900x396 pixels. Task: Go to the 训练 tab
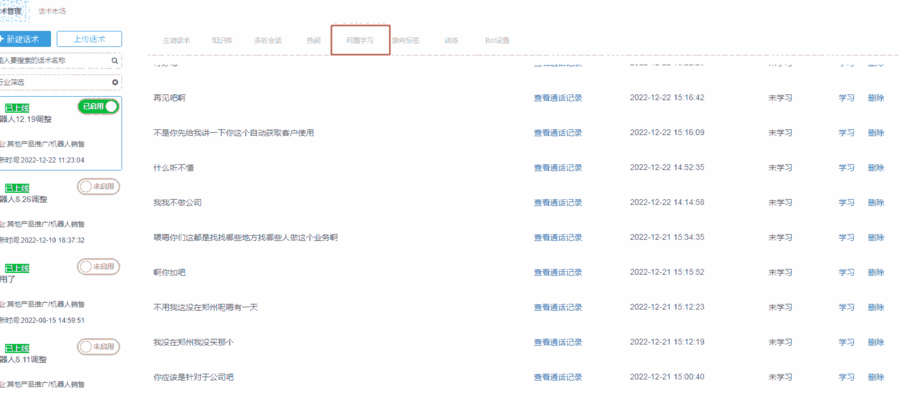click(x=451, y=41)
